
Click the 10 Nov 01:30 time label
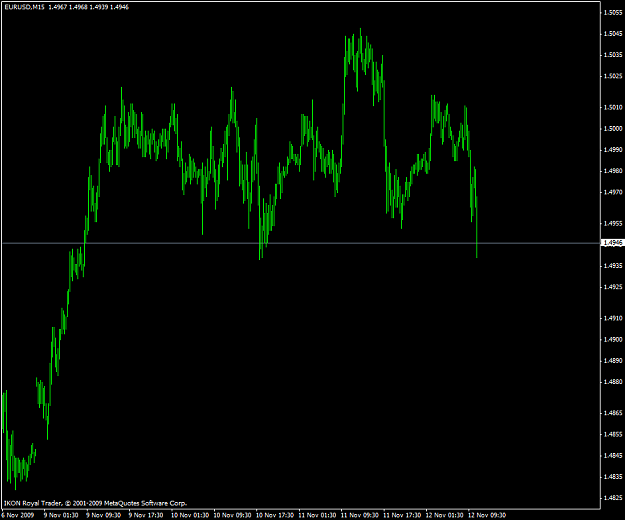(190, 515)
